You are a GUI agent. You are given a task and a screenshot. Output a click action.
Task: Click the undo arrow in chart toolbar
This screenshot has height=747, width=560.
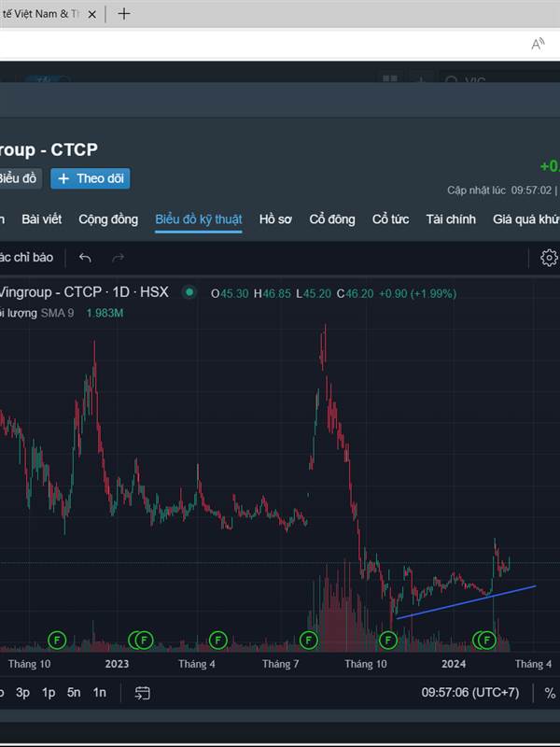85,258
